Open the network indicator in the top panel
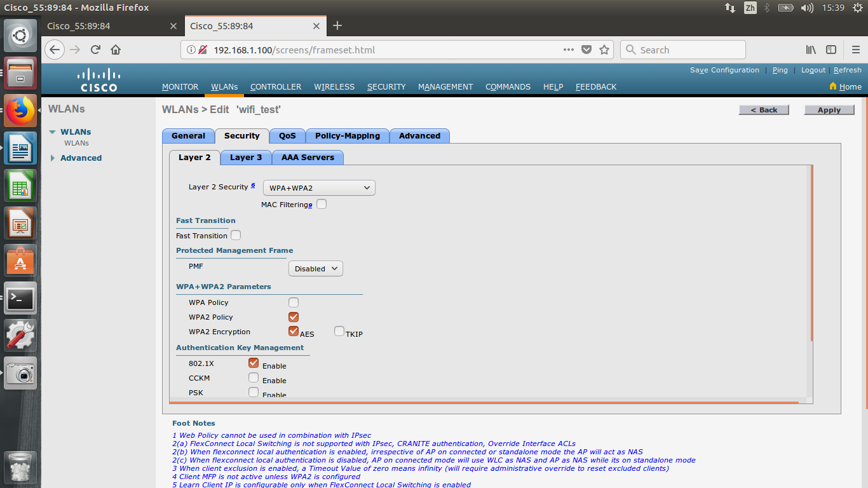 click(x=729, y=8)
